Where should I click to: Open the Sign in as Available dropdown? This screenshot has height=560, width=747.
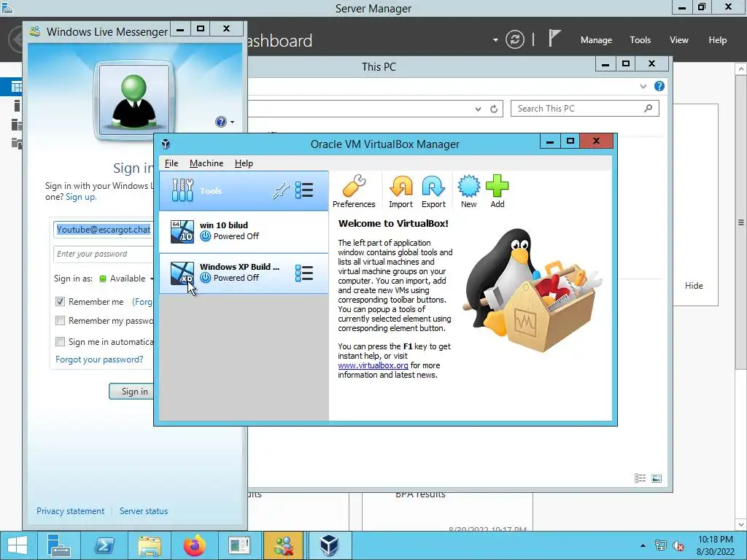coord(127,279)
